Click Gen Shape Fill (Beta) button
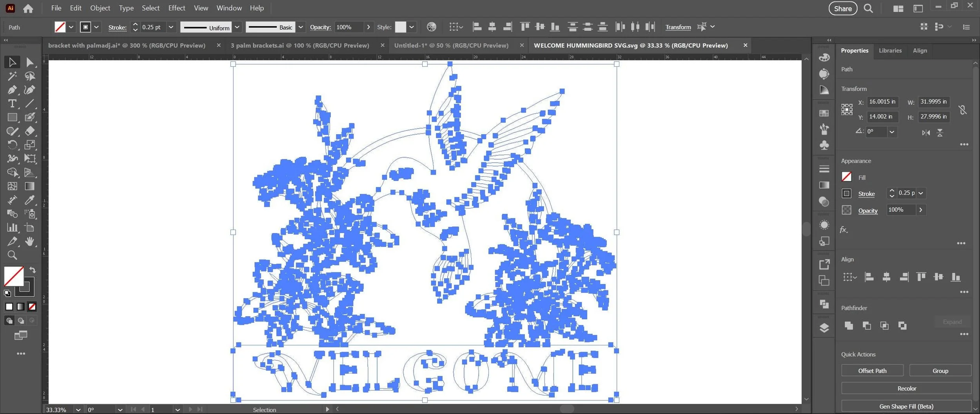 pyautogui.click(x=906, y=407)
